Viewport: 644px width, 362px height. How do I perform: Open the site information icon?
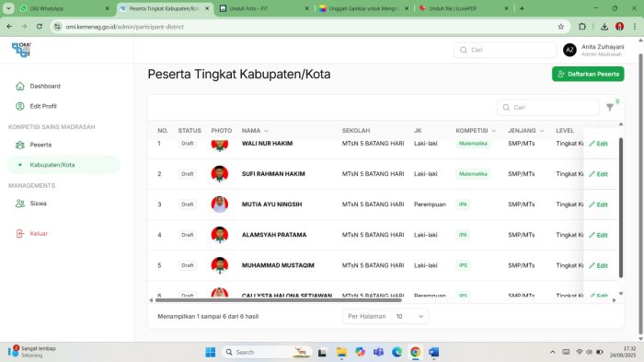(x=57, y=27)
